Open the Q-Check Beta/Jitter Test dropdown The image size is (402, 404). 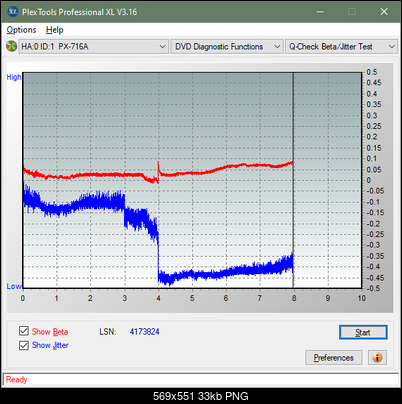tap(341, 47)
